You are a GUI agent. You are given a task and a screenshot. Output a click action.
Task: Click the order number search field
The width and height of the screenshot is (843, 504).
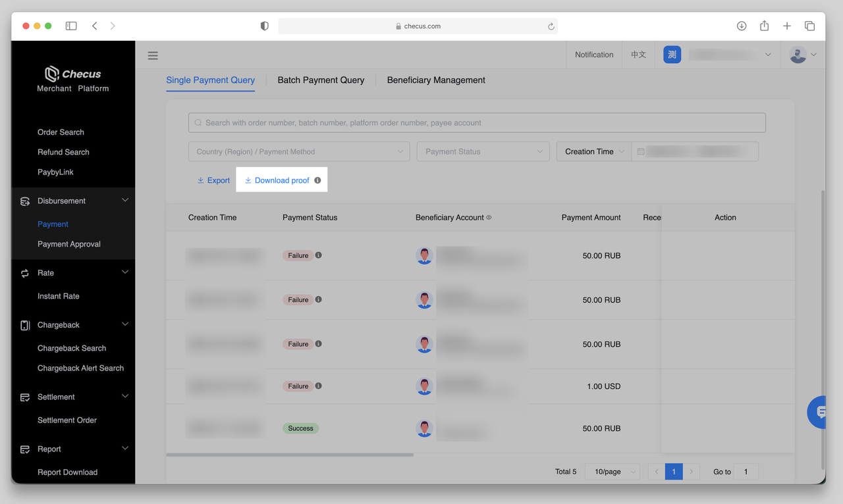(477, 122)
